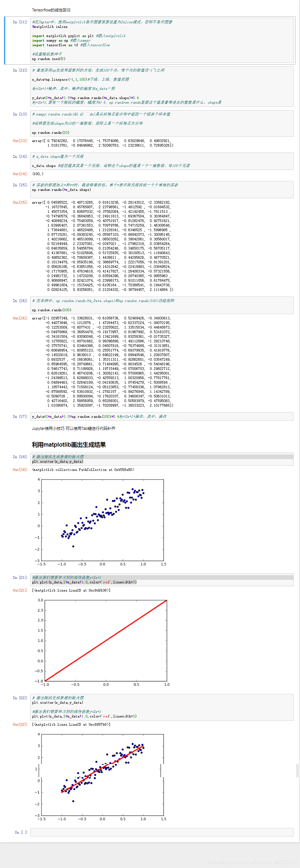The width and height of the screenshot is (300, 868).
Task: Click the Line2D output text of Out[21]
Action: (x=71, y=590)
